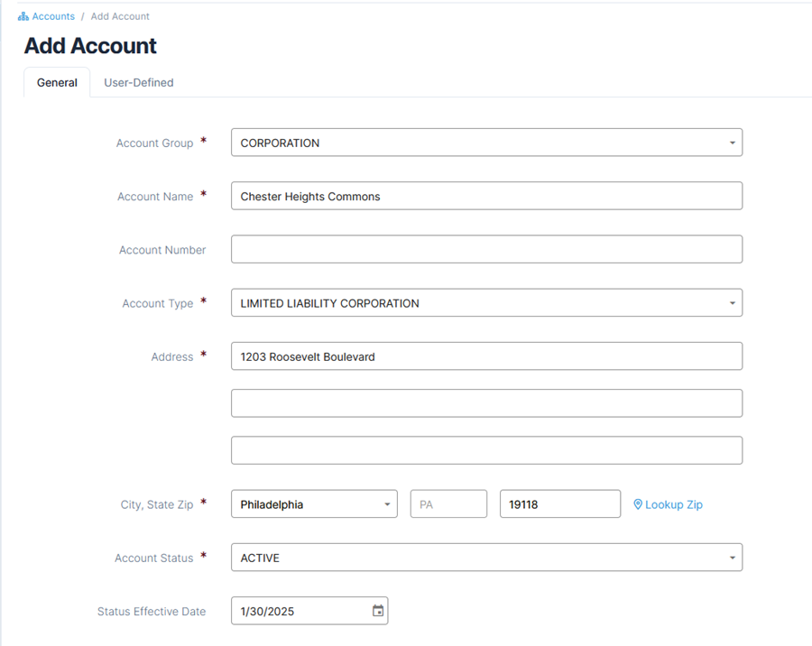Select the General tab

pos(57,82)
